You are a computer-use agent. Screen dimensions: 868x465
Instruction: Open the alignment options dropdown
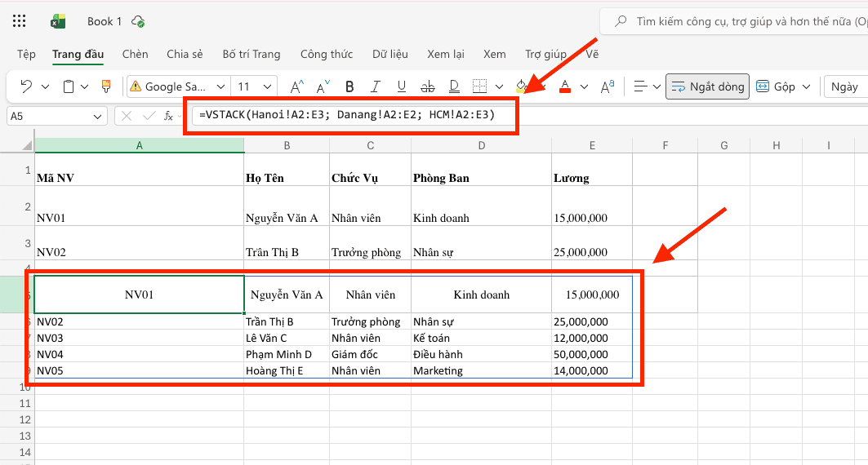(657, 86)
